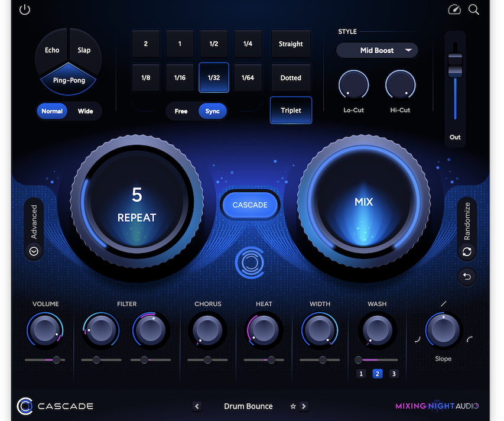Click the speedometer gauge icon
This screenshot has width=504, height=421.
pyautogui.click(x=454, y=9)
